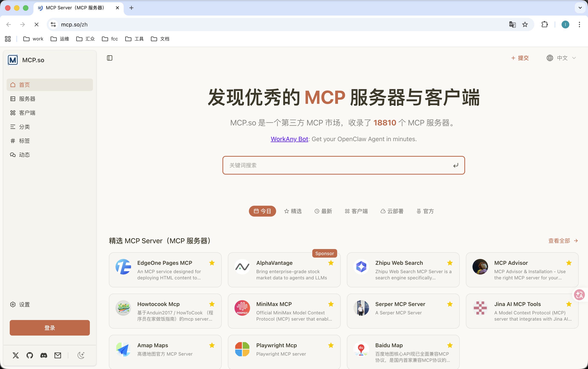
Task: Open the MCP.so GitHub icon
Action: 30,355
